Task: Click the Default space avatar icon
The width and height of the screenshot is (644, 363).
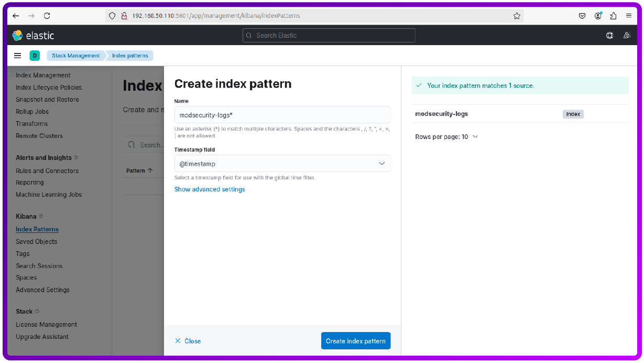Action: (x=35, y=55)
